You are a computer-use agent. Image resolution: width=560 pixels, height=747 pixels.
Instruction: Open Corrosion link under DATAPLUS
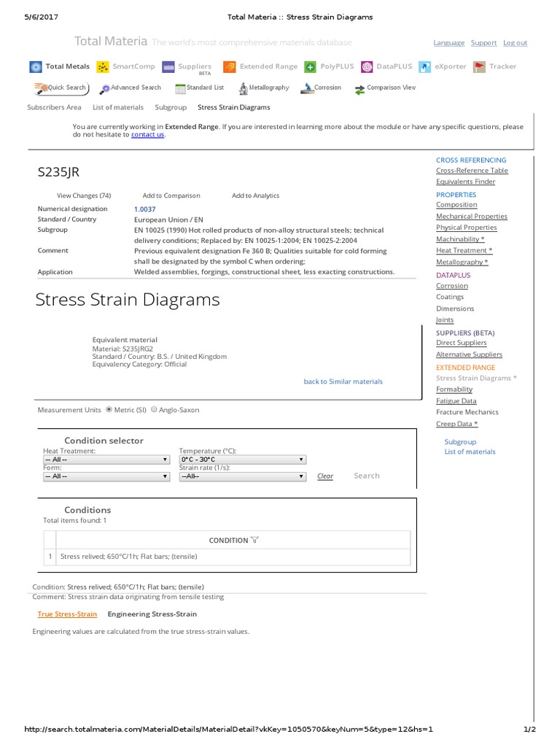click(452, 286)
